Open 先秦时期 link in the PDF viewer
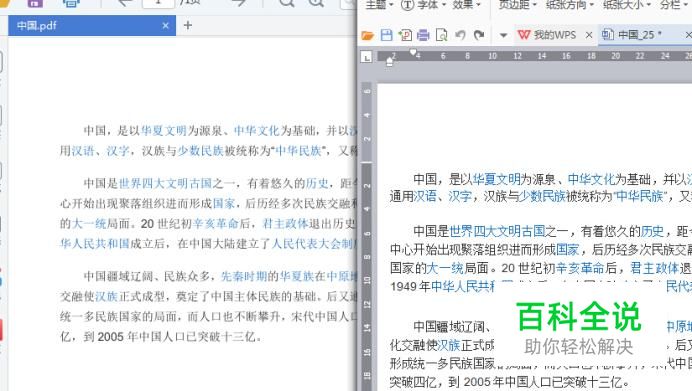The width and height of the screenshot is (692, 391). [x=244, y=276]
